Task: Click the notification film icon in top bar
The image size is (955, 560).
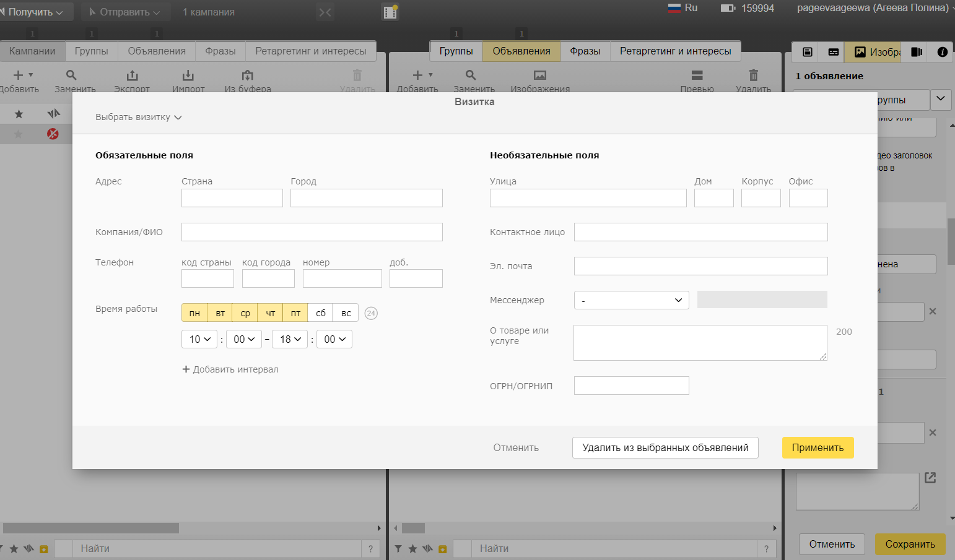Action: [391, 11]
